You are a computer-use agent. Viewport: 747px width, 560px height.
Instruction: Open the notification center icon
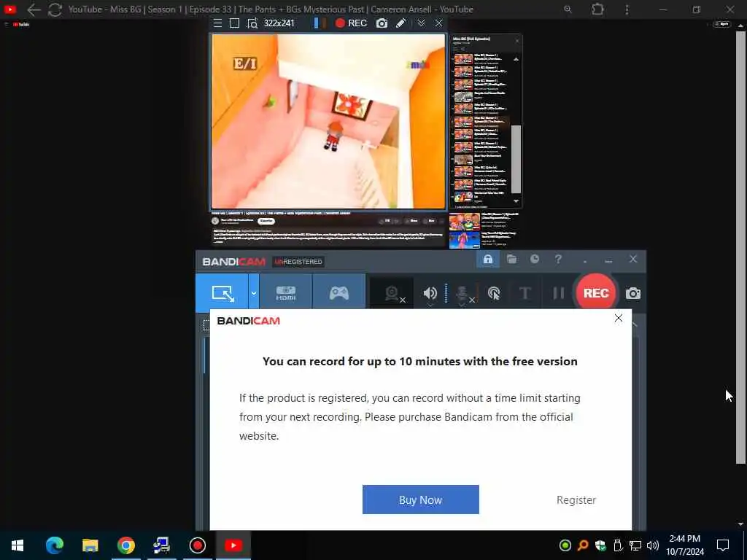pyautogui.click(x=723, y=545)
